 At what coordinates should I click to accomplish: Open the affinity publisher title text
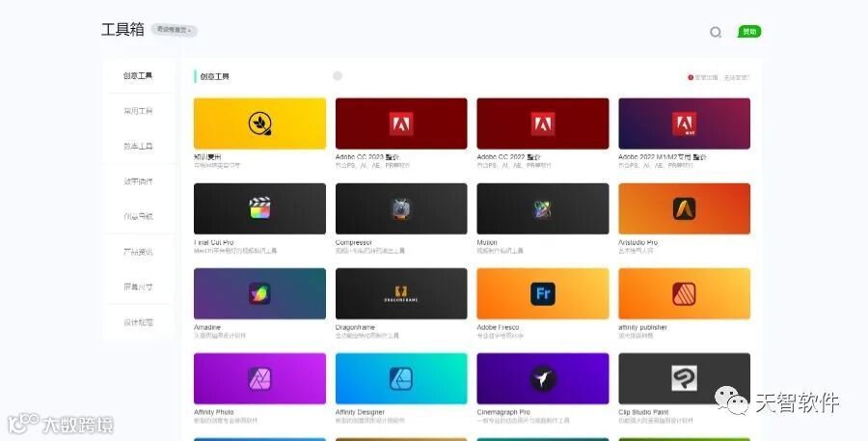[642, 327]
